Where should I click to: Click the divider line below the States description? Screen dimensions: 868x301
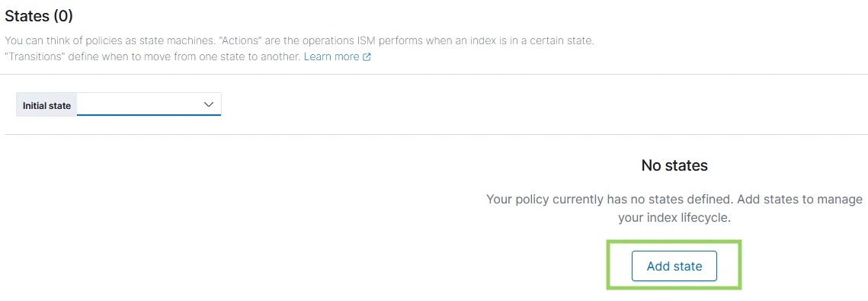tap(434, 74)
